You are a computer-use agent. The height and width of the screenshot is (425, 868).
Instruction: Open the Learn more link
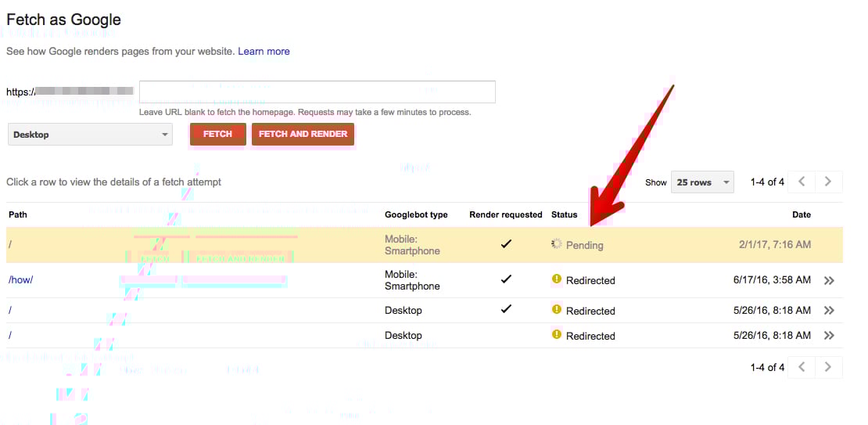(264, 52)
